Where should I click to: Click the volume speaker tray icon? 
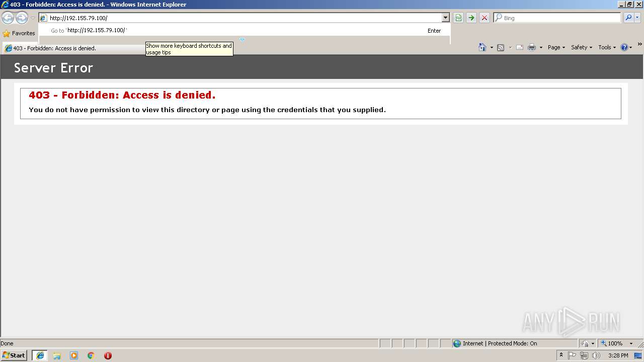596,355
